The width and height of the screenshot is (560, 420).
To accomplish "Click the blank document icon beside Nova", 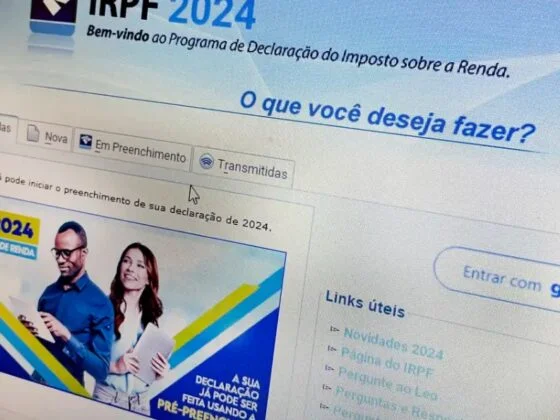I will (33, 134).
